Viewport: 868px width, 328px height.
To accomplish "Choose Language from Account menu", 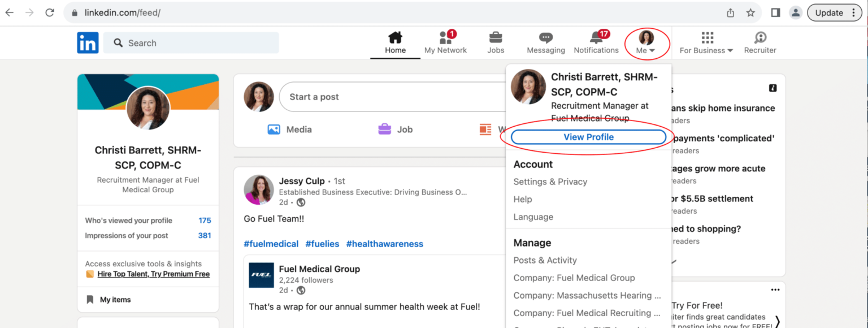I will 533,217.
